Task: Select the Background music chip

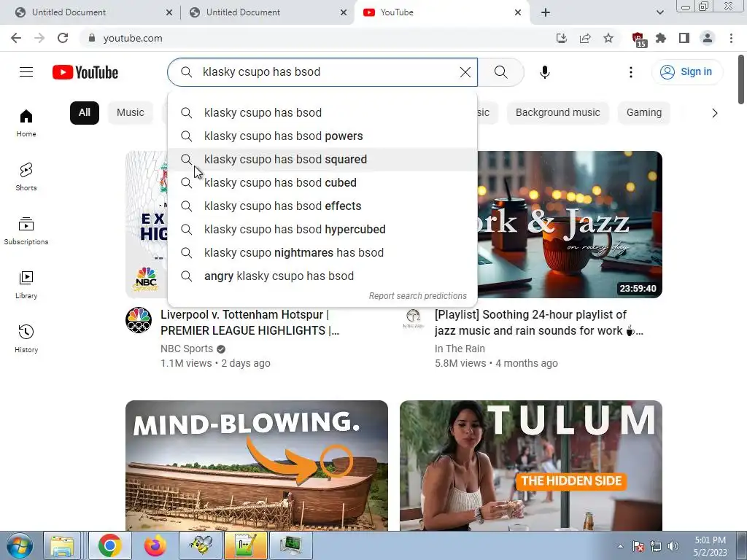Action: tap(557, 113)
